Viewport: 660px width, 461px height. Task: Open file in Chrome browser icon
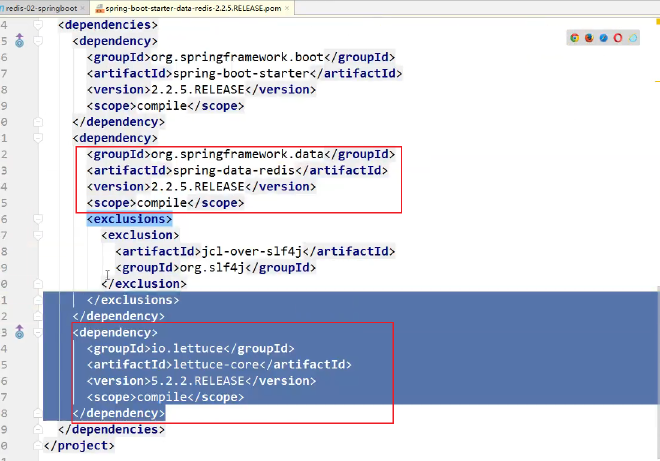click(575, 38)
